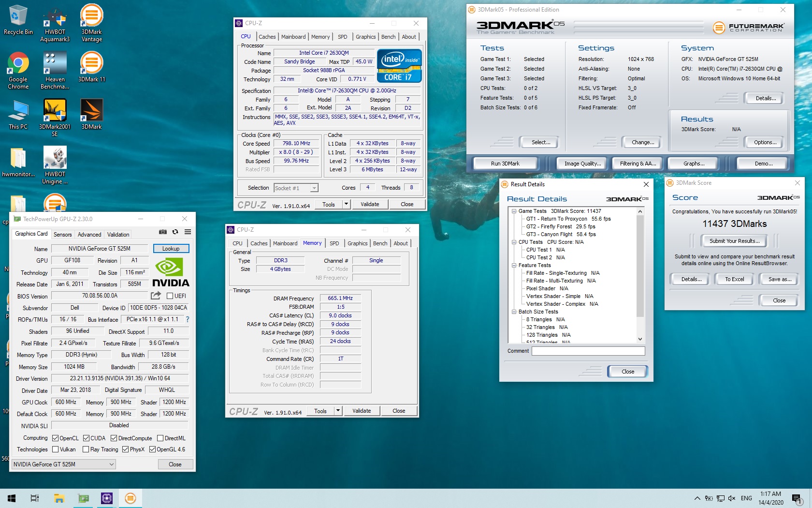The height and width of the screenshot is (508, 812).
Task: Click the clock and date in taskbar
Action: click(770, 498)
